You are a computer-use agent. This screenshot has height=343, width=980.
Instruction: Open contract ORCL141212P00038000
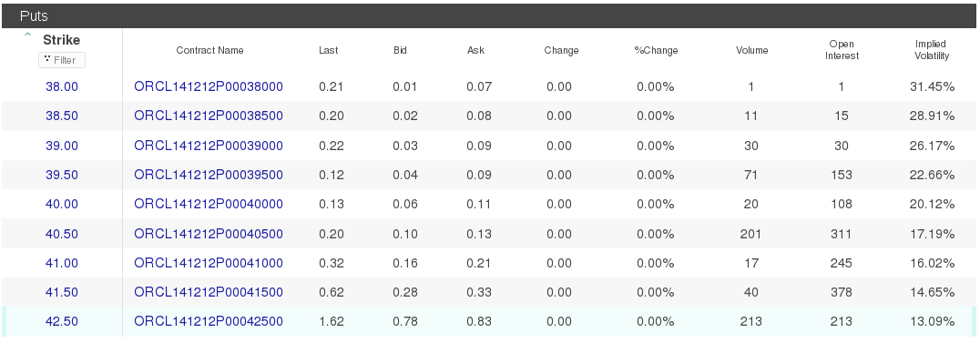point(209,86)
